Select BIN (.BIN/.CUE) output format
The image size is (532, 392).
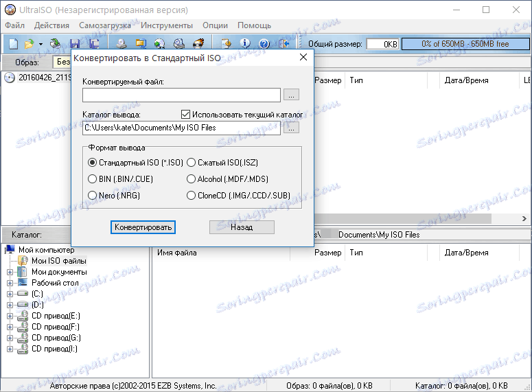[92, 179]
